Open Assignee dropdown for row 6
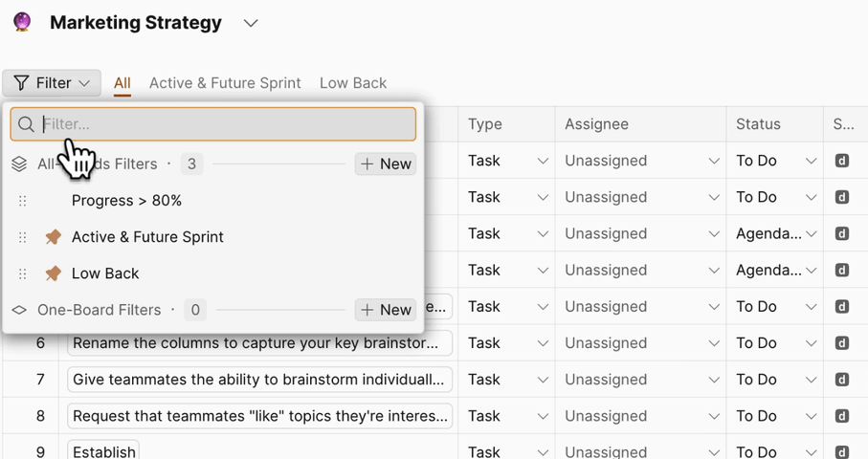Image resolution: width=868 pixels, height=459 pixels. (714, 343)
